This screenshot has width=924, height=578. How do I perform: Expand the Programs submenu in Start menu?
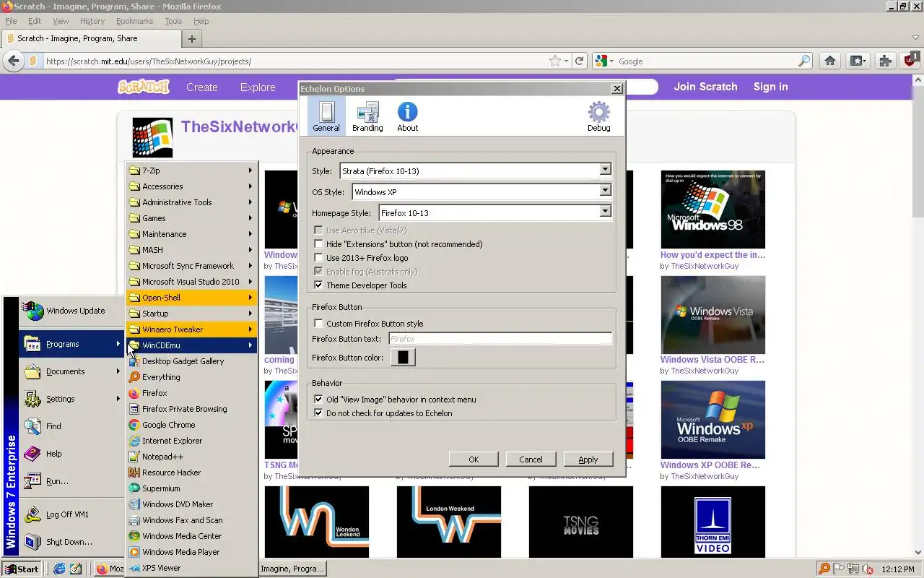71,344
